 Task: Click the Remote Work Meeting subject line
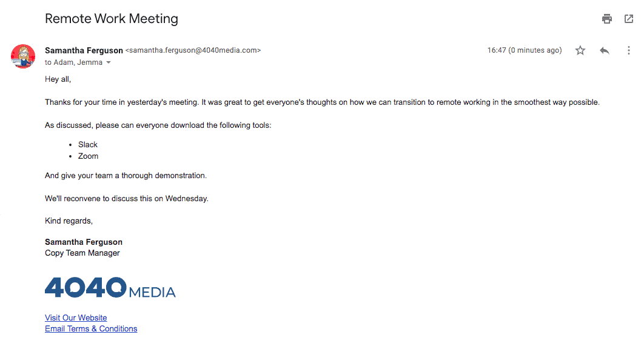[112, 19]
